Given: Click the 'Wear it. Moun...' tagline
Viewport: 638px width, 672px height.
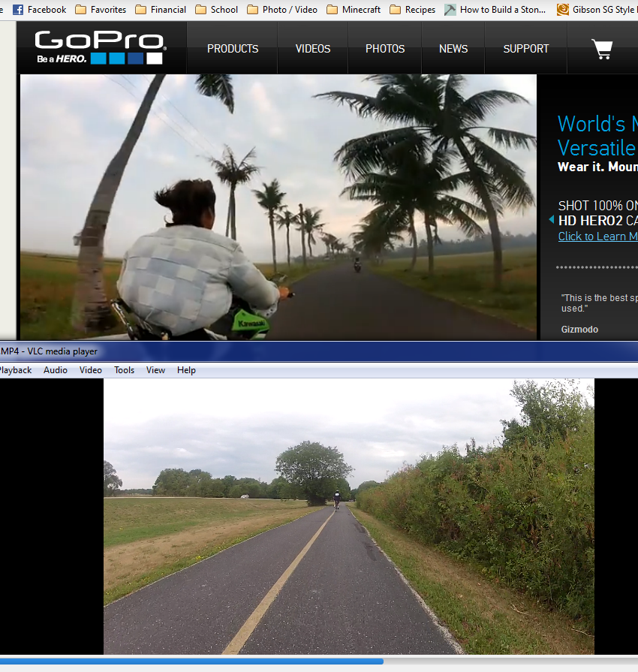Looking at the screenshot, I should 597,167.
